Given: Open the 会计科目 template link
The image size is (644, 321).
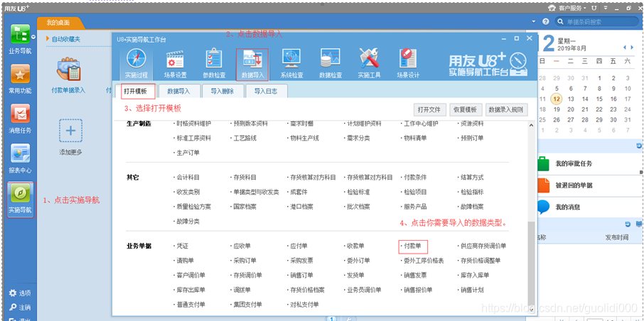Looking at the screenshot, I should tap(188, 178).
